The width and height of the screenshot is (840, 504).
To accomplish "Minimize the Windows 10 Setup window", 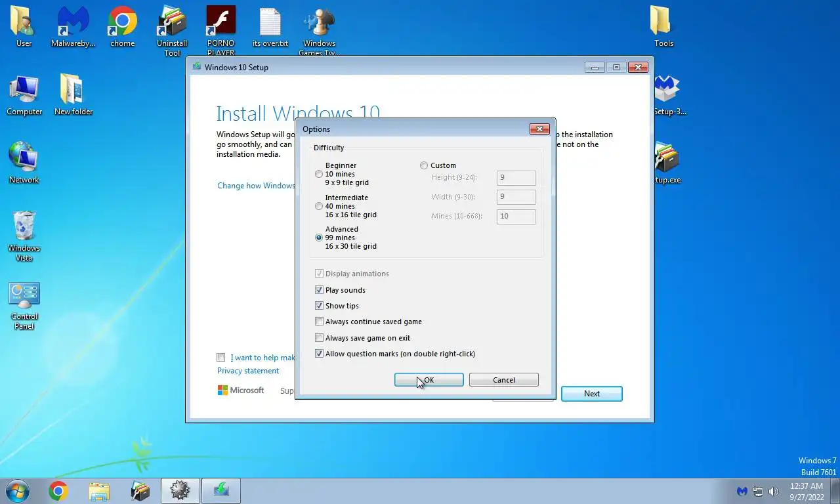I will coord(595,67).
